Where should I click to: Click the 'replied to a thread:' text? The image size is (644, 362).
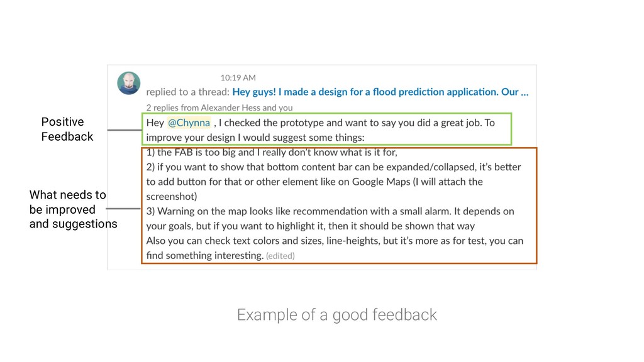[187, 92]
